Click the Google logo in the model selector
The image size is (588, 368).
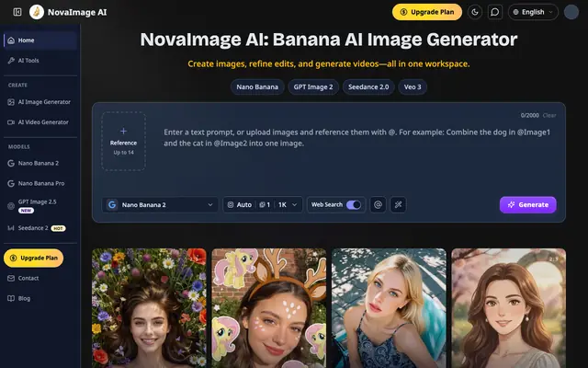[112, 204]
